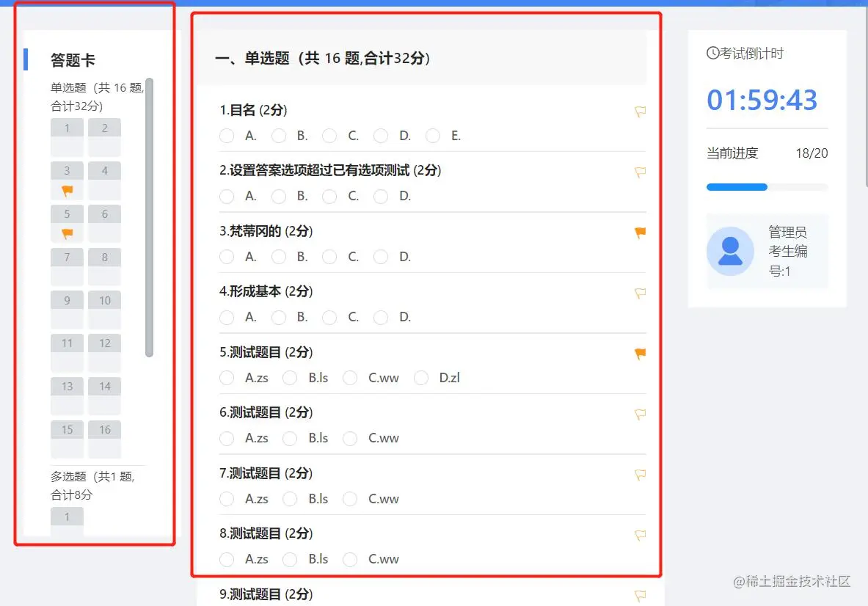Screen dimensions: 868x606
Task: Click the orange flag under answer card number 5
Action: [x=67, y=233]
